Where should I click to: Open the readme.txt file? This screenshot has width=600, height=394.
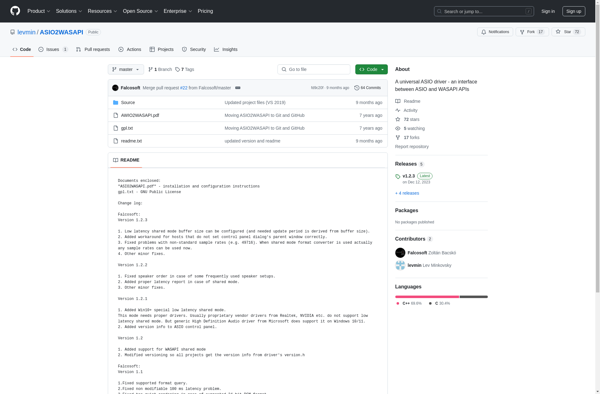pyautogui.click(x=131, y=141)
